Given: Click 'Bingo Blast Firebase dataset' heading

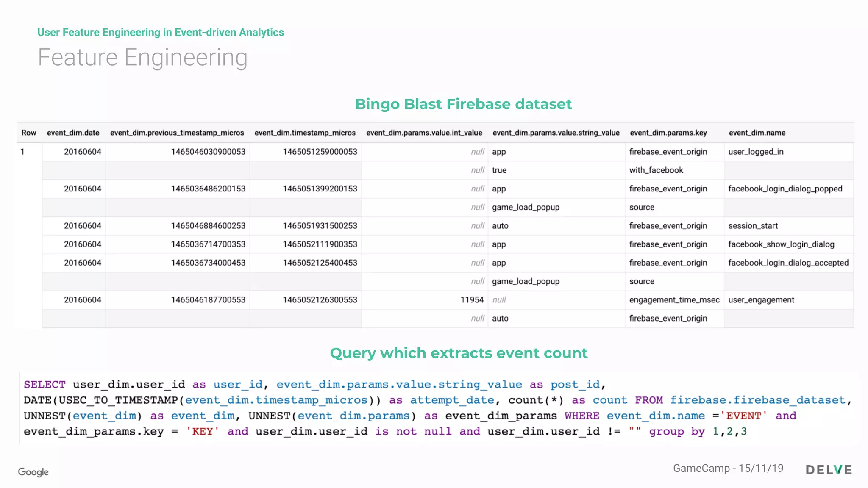Looking at the screenshot, I should [x=463, y=104].
